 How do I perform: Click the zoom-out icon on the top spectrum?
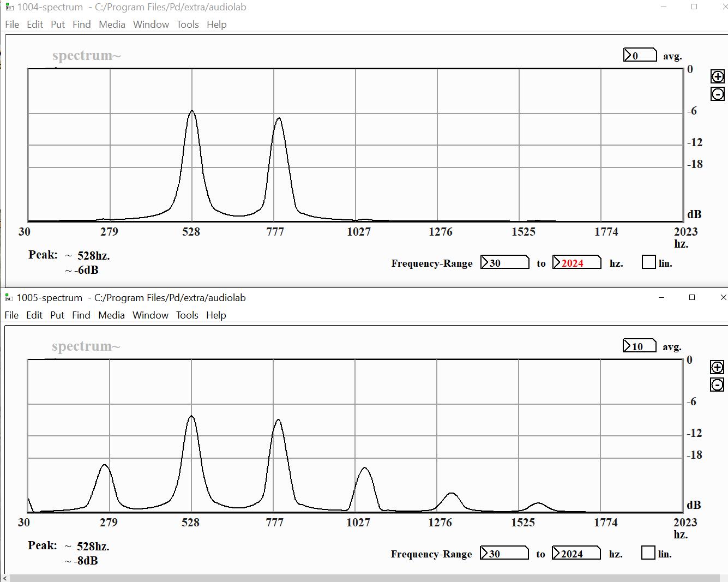[x=717, y=94]
